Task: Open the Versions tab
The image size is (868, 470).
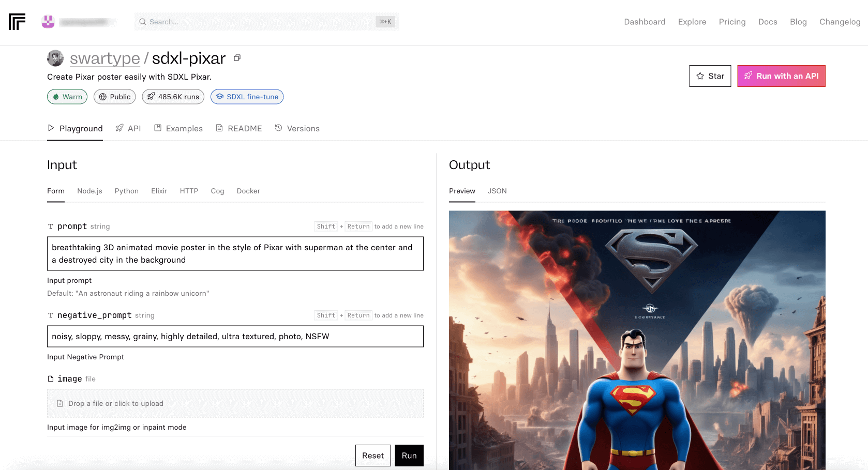Action: coord(297,128)
